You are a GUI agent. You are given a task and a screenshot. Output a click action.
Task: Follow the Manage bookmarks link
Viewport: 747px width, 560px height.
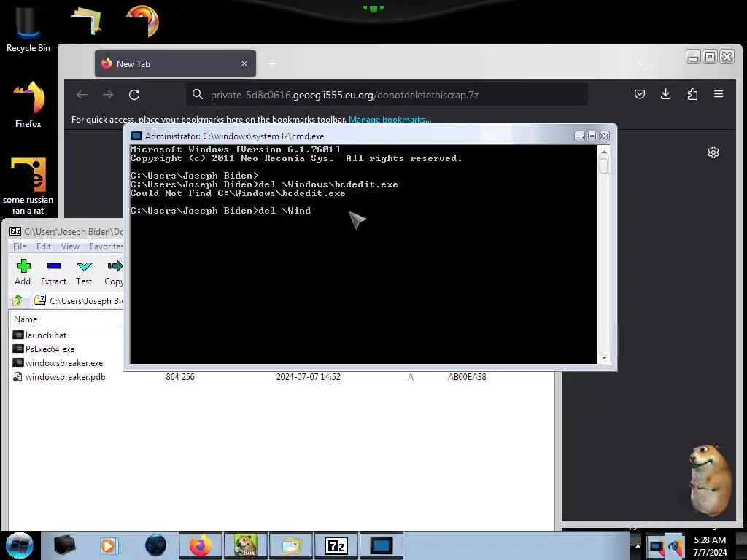tap(390, 119)
